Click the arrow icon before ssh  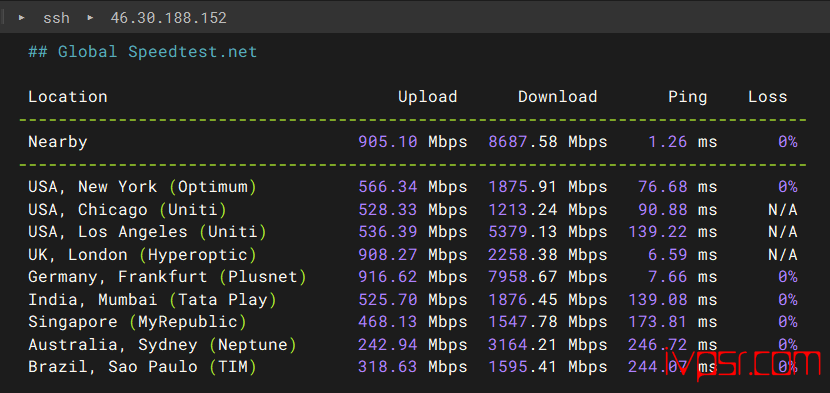pos(22,17)
